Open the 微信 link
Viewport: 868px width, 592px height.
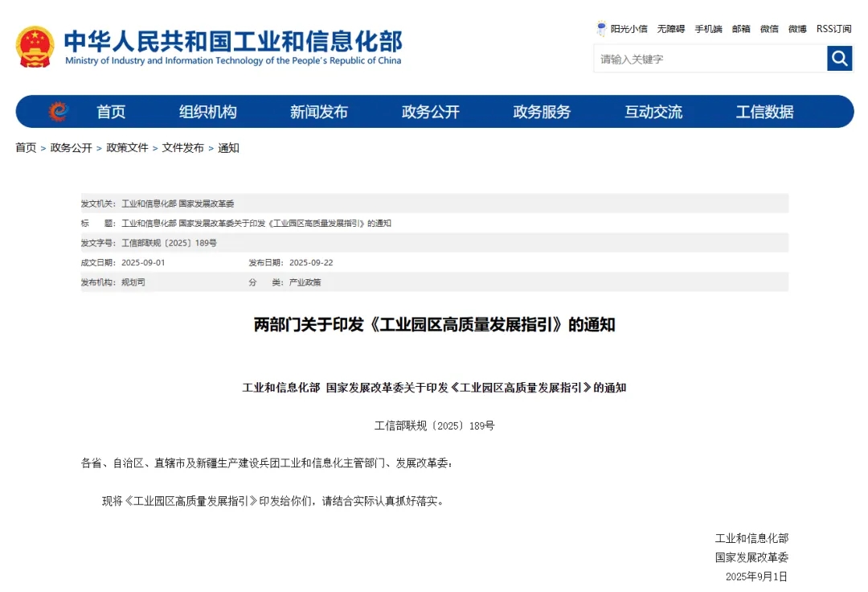point(769,29)
